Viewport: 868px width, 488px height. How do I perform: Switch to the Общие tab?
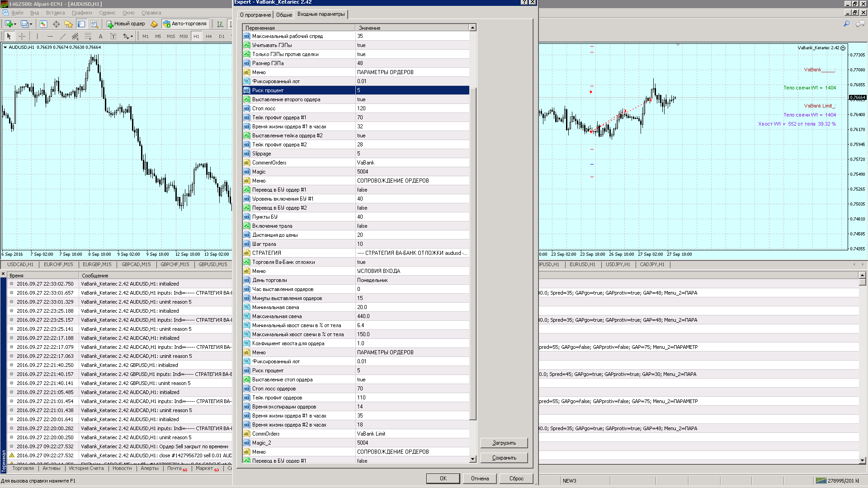click(x=284, y=15)
